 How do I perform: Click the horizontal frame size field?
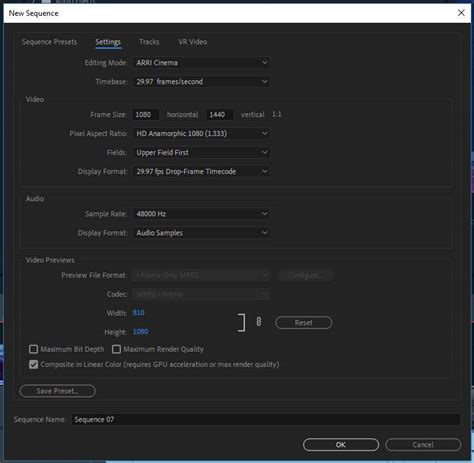(x=146, y=115)
